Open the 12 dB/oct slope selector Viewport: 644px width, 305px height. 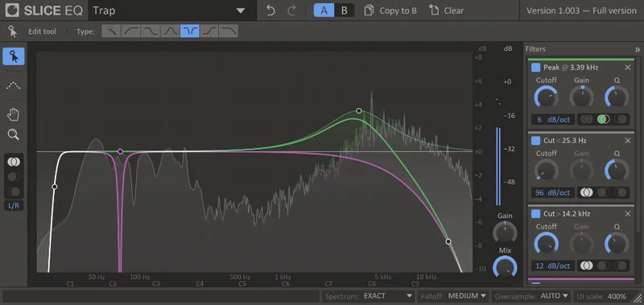click(x=553, y=266)
